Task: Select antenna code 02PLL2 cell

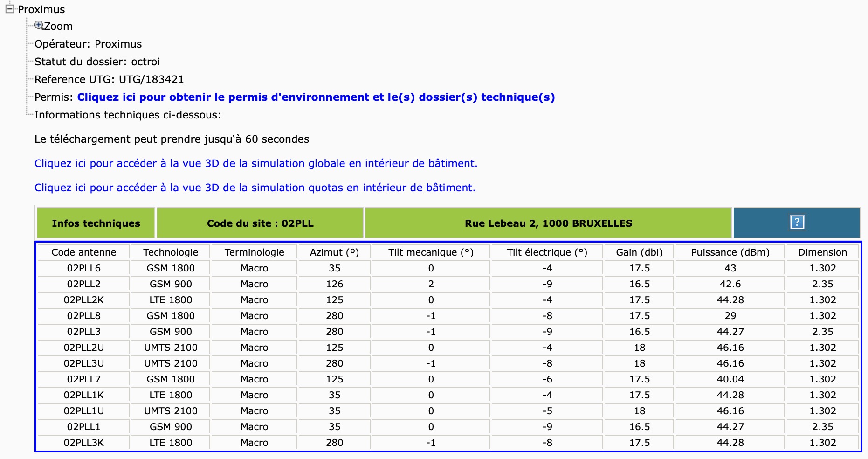Action: [x=84, y=284]
